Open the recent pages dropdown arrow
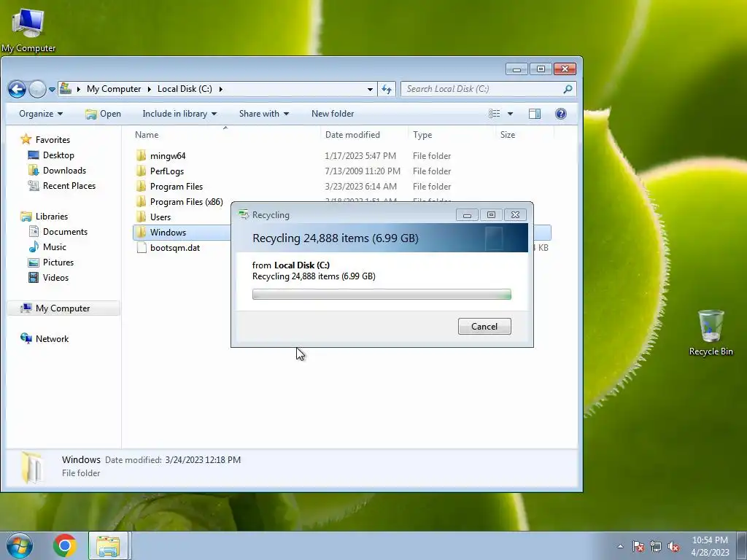Screen dimensions: 747x560 [52, 89]
